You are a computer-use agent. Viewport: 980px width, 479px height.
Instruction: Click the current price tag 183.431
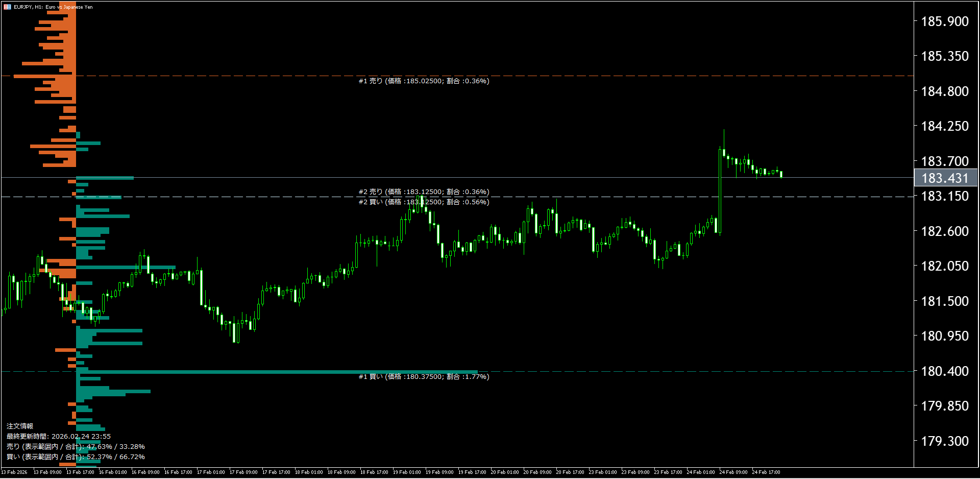(945, 178)
